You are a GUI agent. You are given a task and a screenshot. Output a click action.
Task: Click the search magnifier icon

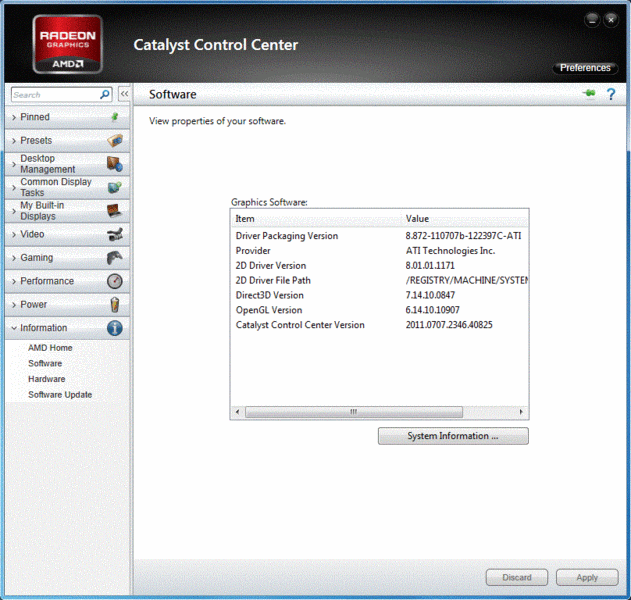point(105,95)
